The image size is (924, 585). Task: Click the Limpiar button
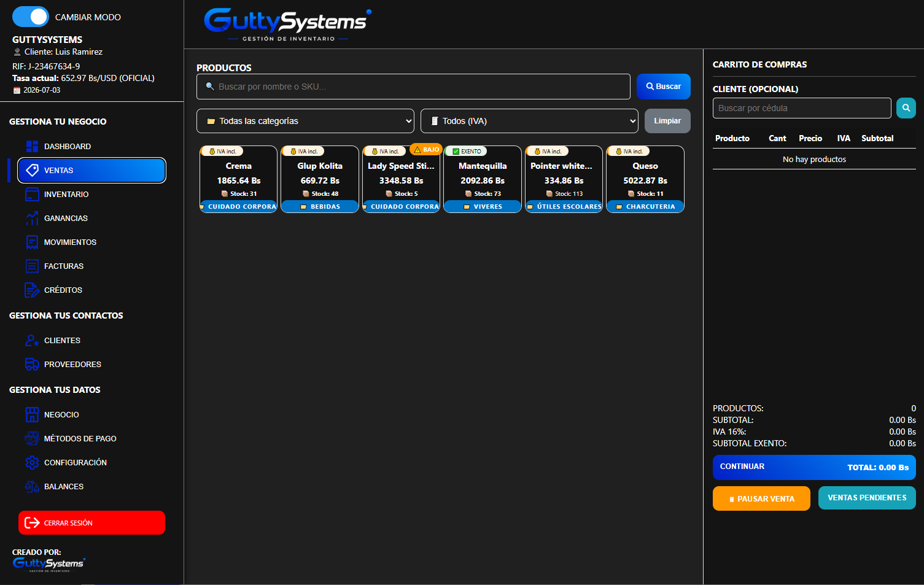[667, 121]
